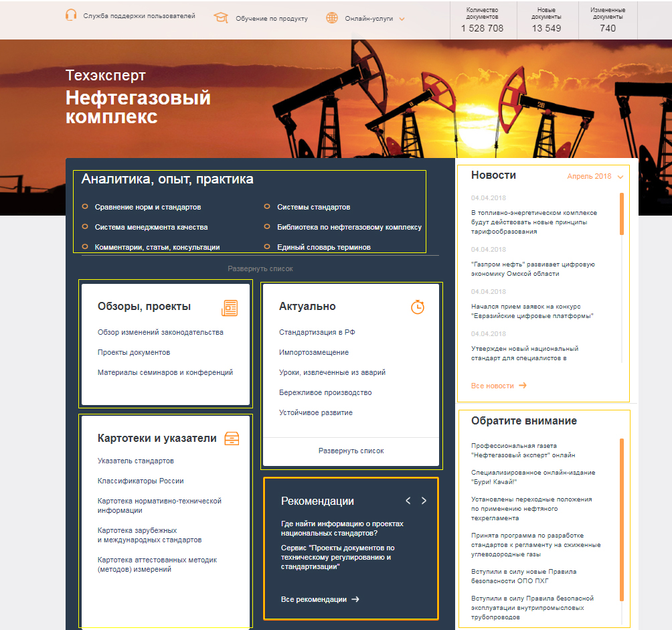The width and height of the screenshot is (672, 630).
Task: Click the news panel orange scrollbar
Action: coord(622,214)
